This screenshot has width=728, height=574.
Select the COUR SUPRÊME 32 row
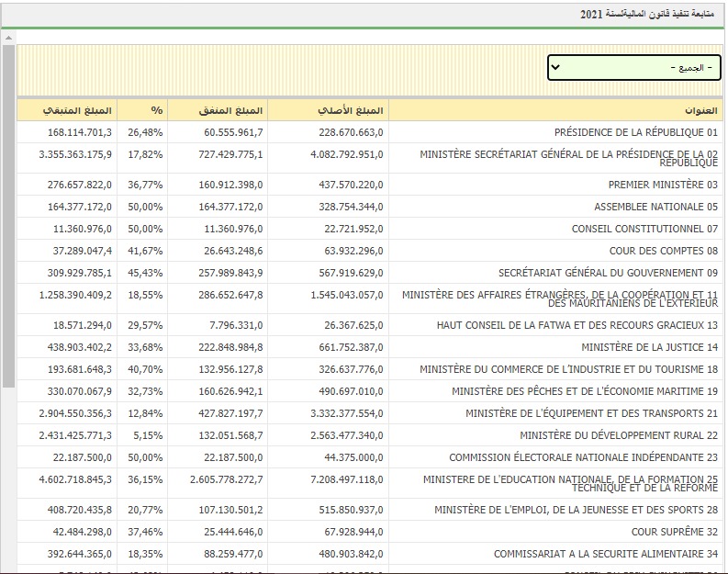point(674,533)
